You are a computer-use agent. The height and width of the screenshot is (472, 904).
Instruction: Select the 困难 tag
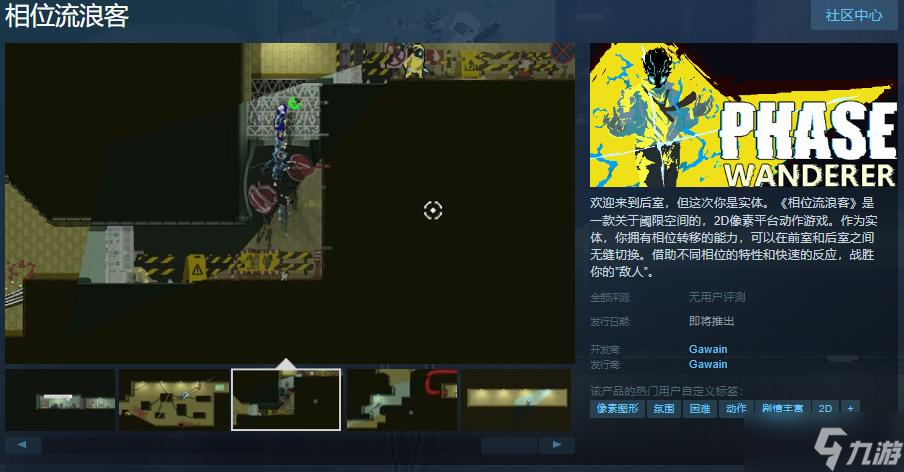698,408
